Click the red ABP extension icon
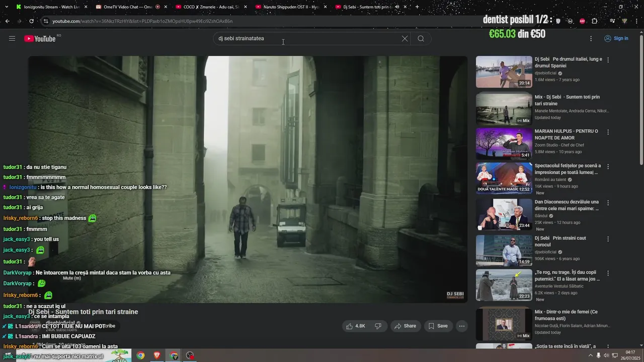Viewport: 644px width, 362px height. click(582, 21)
